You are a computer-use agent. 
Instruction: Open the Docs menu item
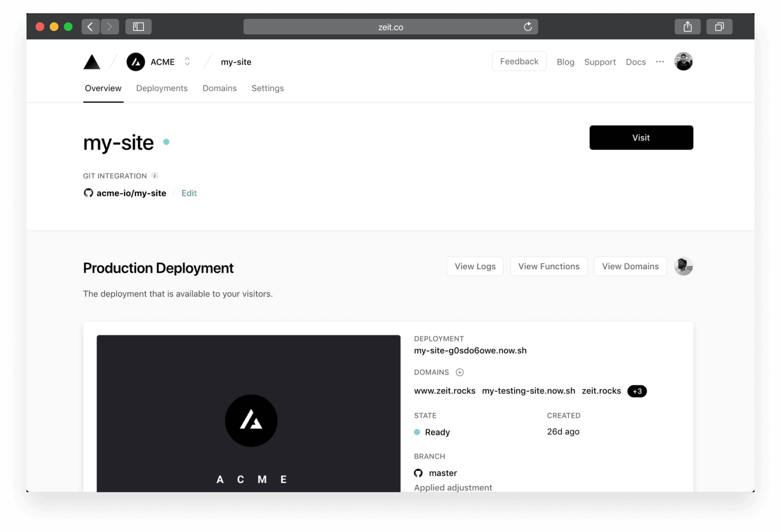click(x=635, y=62)
